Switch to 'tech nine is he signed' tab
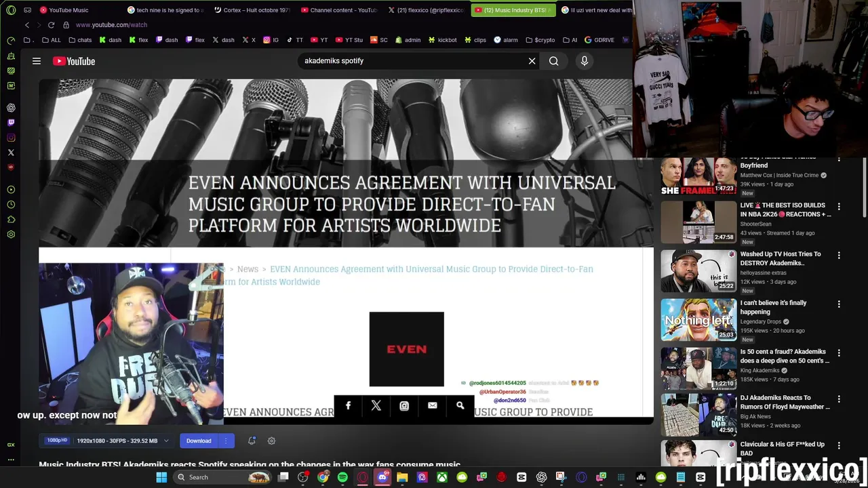868x488 pixels. click(165, 10)
